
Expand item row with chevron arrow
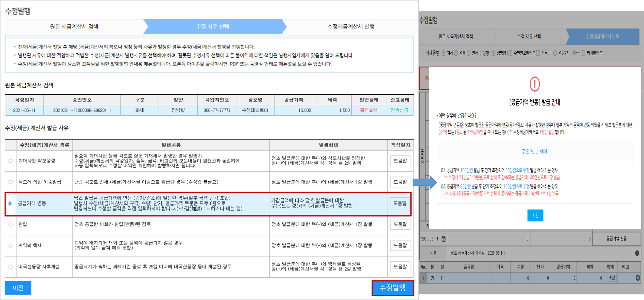(x=423, y=278)
